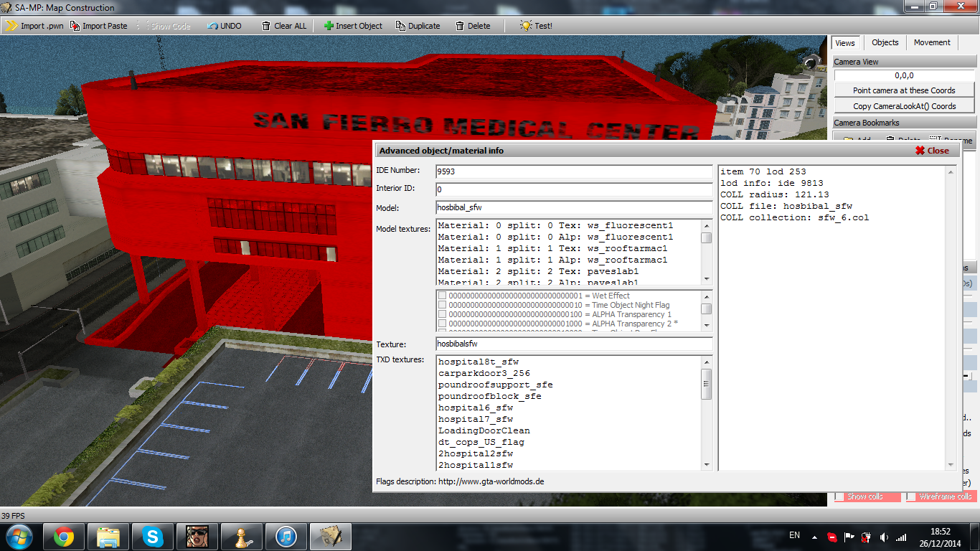The width and height of the screenshot is (980, 551).
Task: Click the TXD textures scrollbar up arrow
Action: pyautogui.click(x=707, y=362)
